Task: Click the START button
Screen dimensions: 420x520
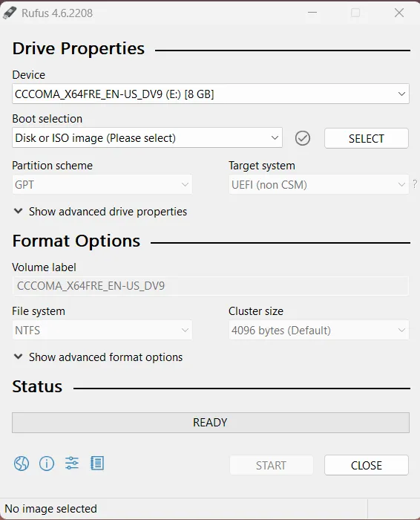Action: 272,465
